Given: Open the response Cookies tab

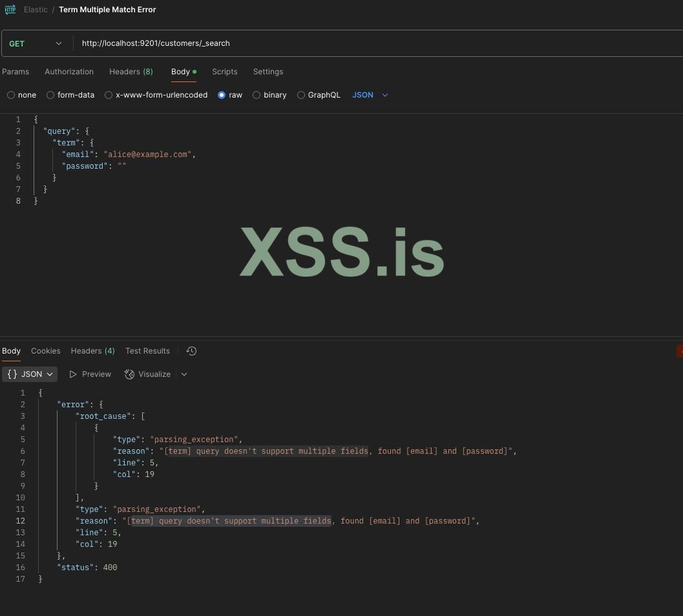Looking at the screenshot, I should 46,351.
